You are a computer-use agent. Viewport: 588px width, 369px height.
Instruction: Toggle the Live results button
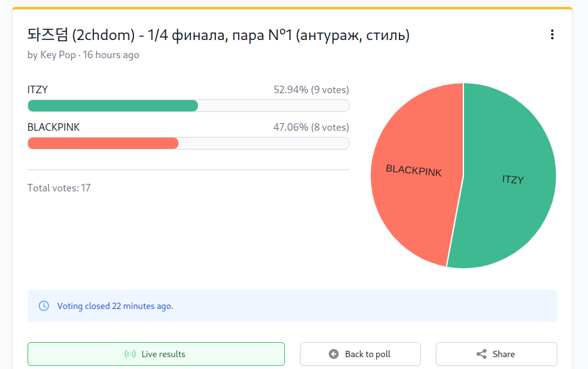click(156, 354)
